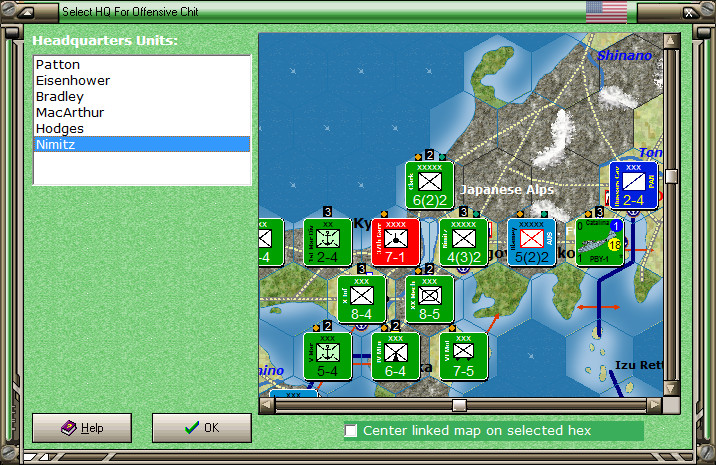Screen dimensions: 716x465
Task: Click the Catalina PBY-1 aircraft counter
Action: (599, 243)
